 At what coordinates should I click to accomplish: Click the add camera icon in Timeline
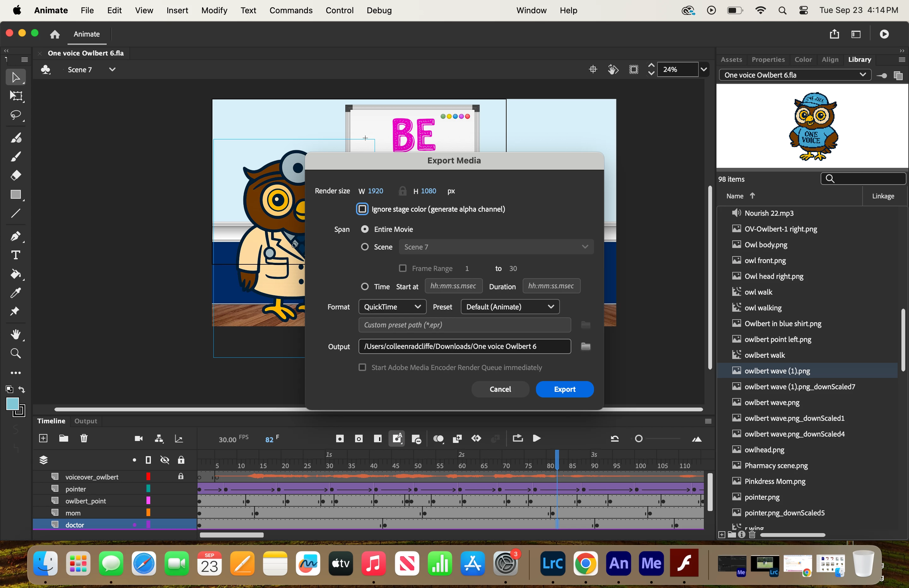pos(139,438)
